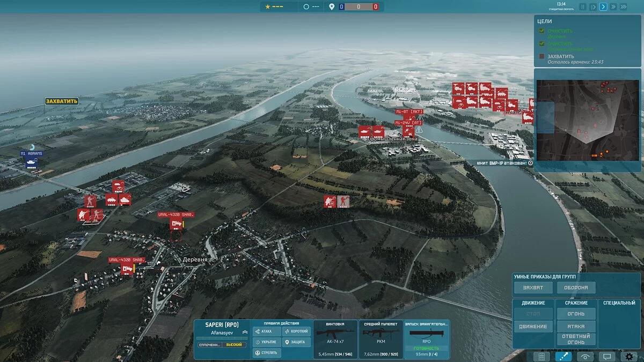This screenshot has width=644, height=362.
Task: Select the upper URAL-4320 supply truck unit
Action: click(176, 223)
